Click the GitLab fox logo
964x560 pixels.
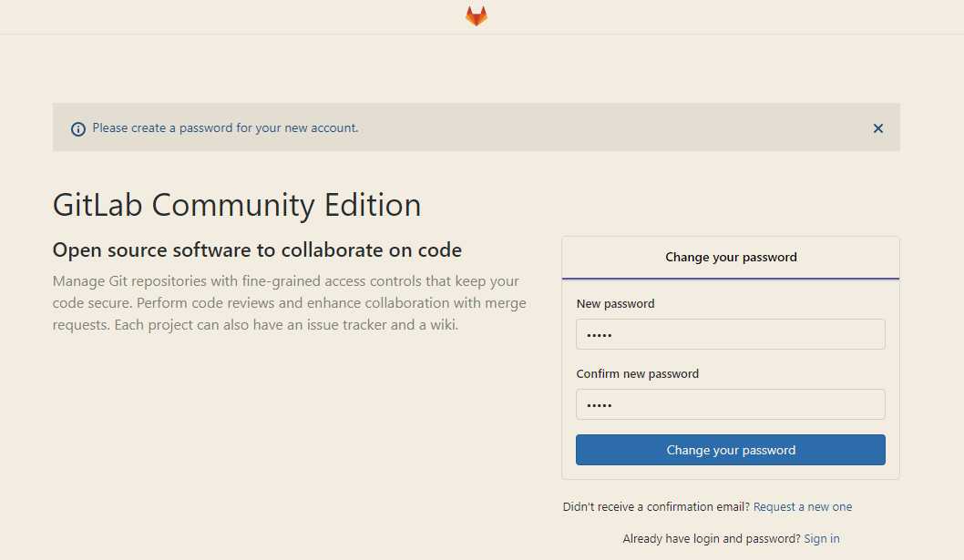(x=477, y=16)
